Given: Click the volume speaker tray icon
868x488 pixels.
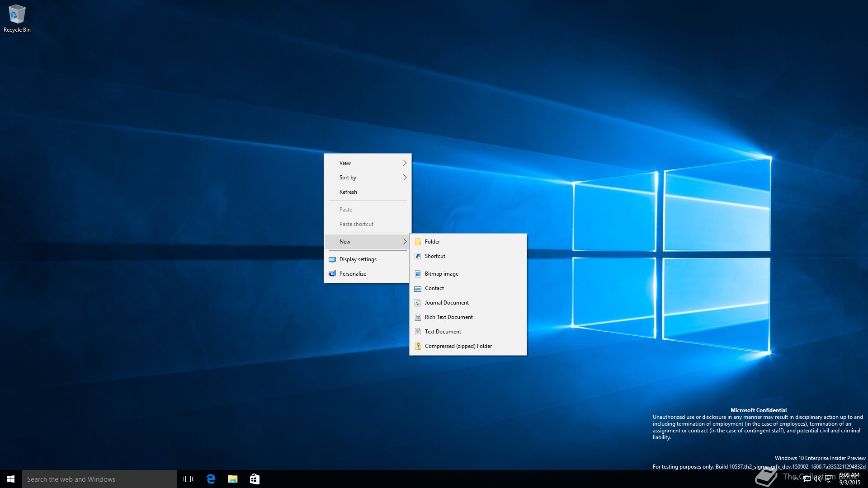Looking at the screenshot, I should coord(817,479).
